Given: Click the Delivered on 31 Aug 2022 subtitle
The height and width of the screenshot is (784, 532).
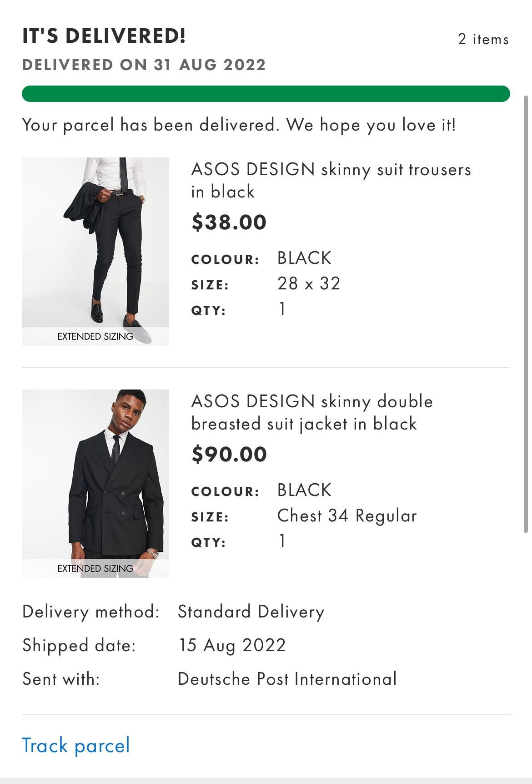Looking at the screenshot, I should 144,65.
